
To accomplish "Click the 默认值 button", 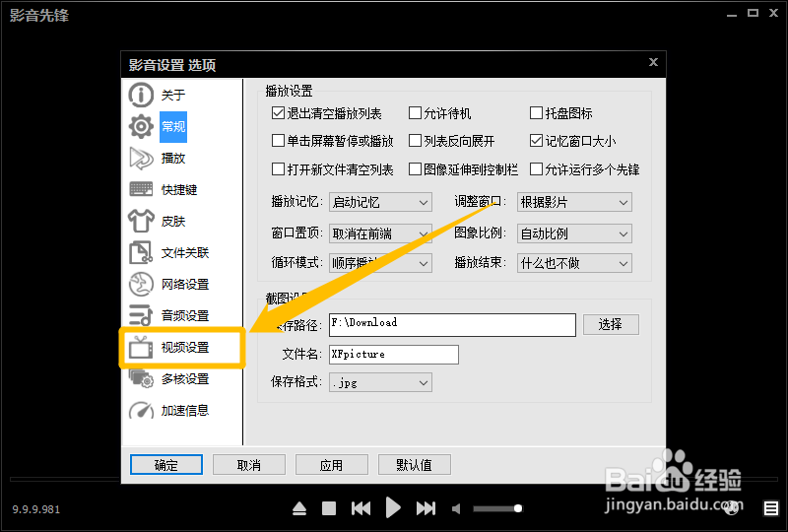I will click(x=414, y=465).
